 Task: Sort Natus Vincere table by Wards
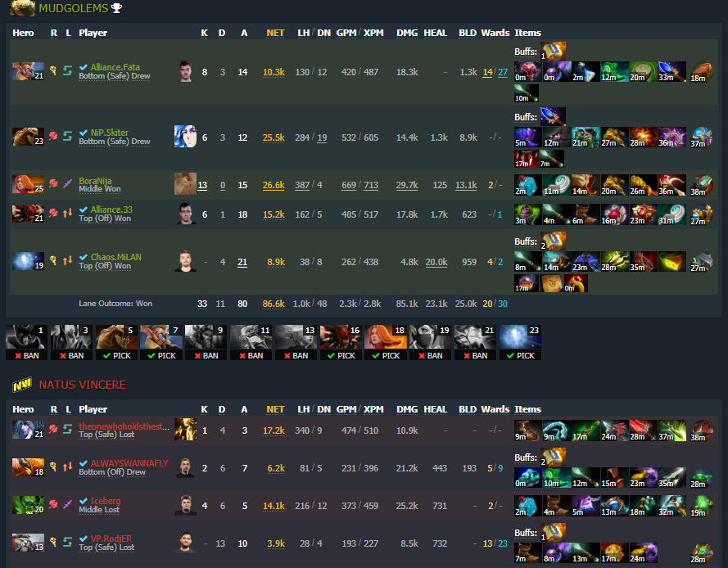click(495, 409)
